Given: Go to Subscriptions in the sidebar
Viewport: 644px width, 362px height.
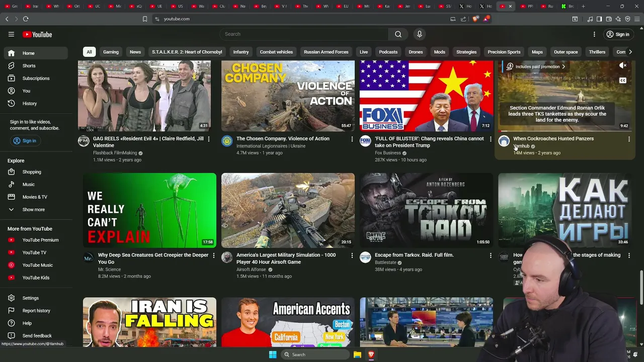Looking at the screenshot, I should click(x=35, y=78).
